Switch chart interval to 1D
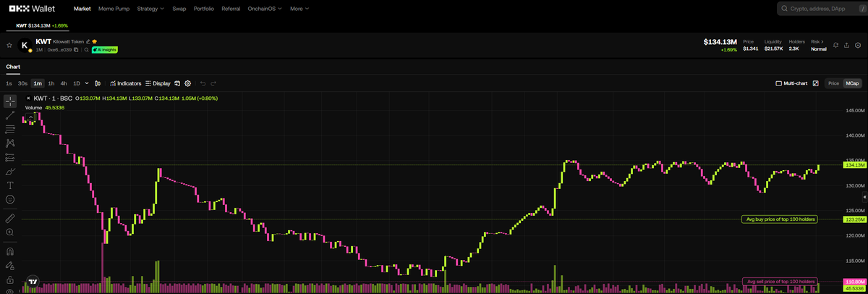This screenshot has height=294, width=868. click(77, 83)
